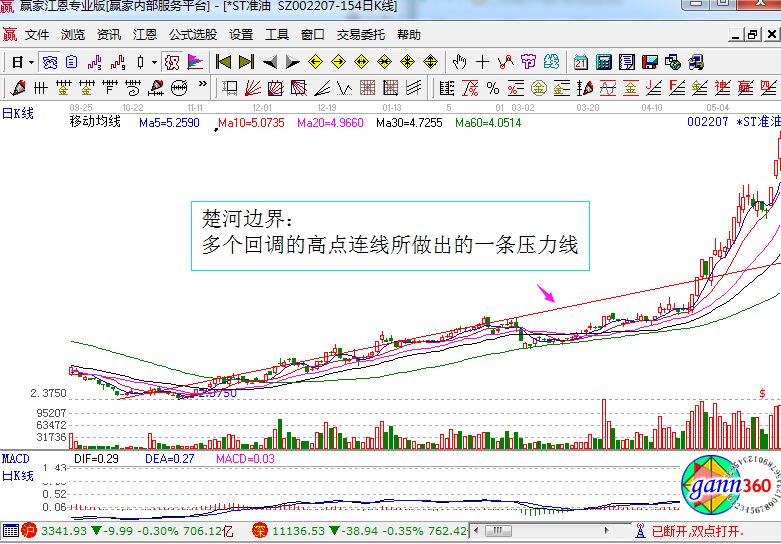Click the MACD indicator label
The image size is (781, 544).
click(16, 458)
